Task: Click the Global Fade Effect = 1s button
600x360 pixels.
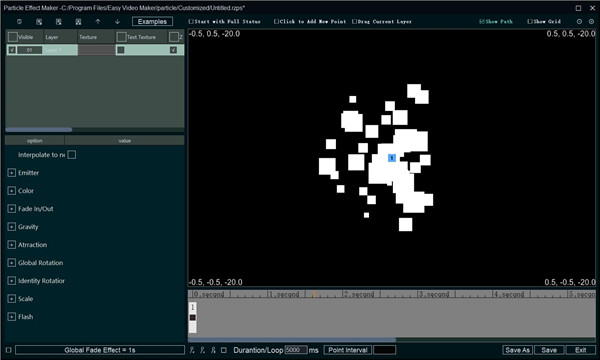Action: click(x=100, y=350)
